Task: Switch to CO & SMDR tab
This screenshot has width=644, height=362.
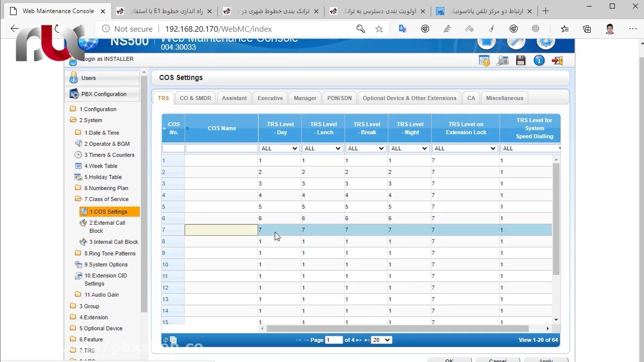Action: tap(195, 98)
